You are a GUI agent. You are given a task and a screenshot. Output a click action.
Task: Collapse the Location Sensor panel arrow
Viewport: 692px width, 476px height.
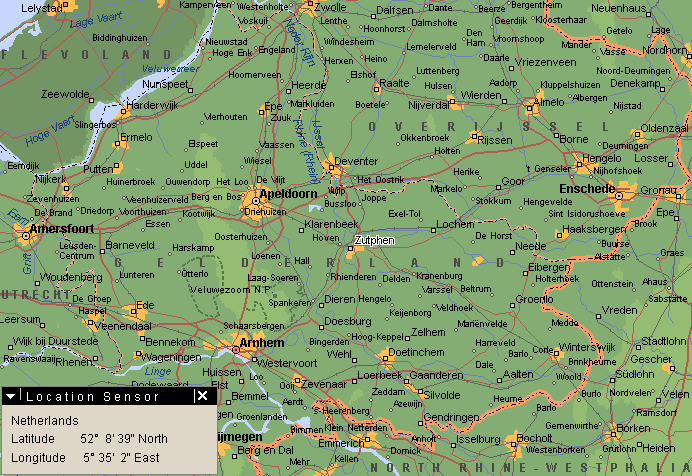coord(11,396)
